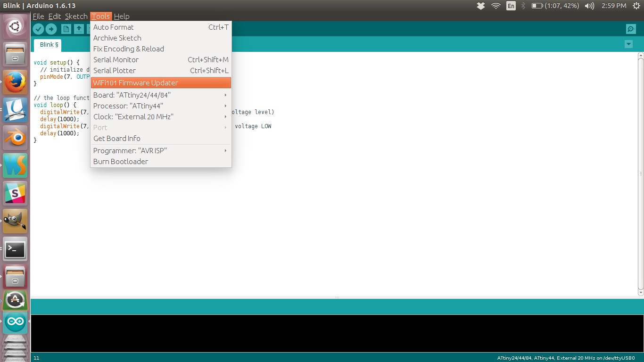
Task: Open the Wi-Fi network indicator
Action: 495,6
